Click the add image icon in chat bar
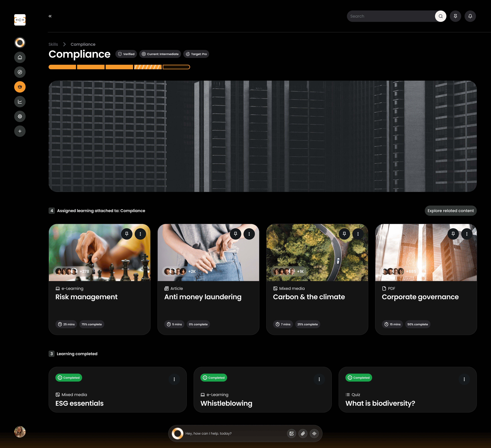Screen dimensions: 491x448 (292, 433)
